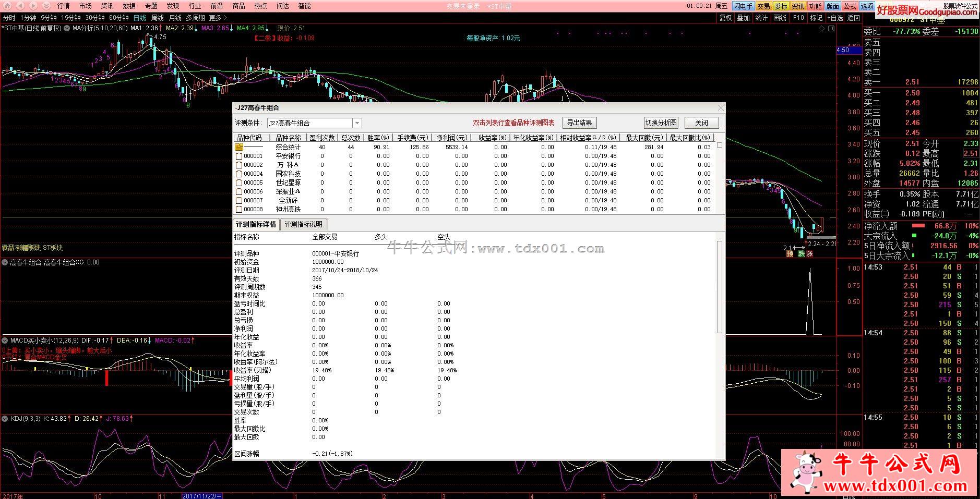Image resolution: width=980 pixels, height=499 pixels.
Task: Open the 发现 menu
Action: [x=173, y=6]
